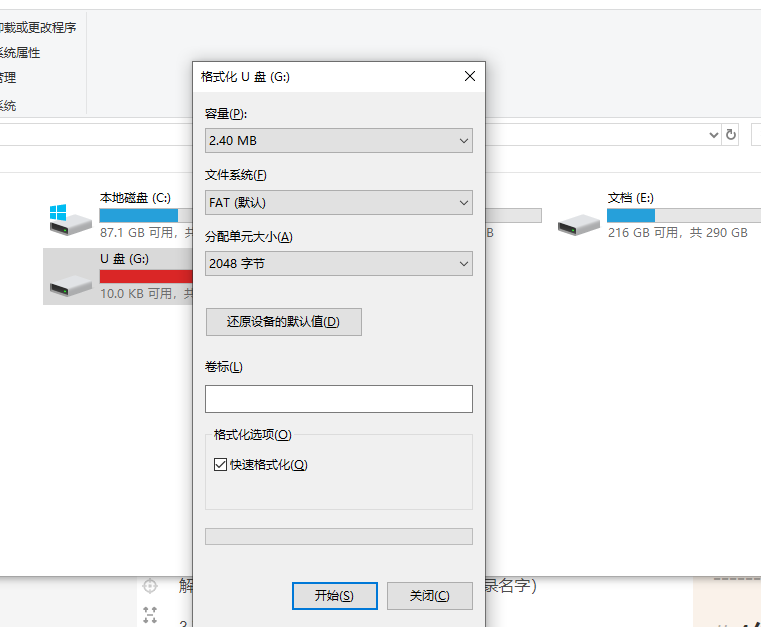Click the U 盘 (G:) drive name label
This screenshot has height=627, width=761.
[124, 259]
